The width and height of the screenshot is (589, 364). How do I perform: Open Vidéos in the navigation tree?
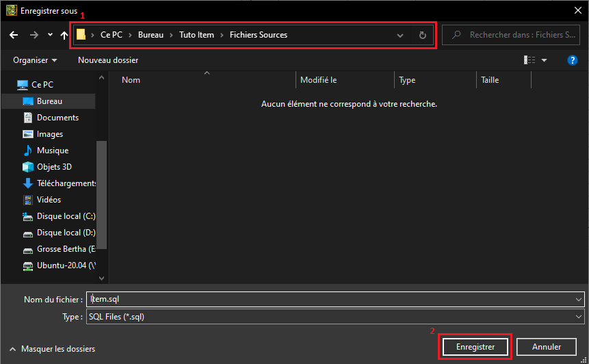tap(49, 200)
